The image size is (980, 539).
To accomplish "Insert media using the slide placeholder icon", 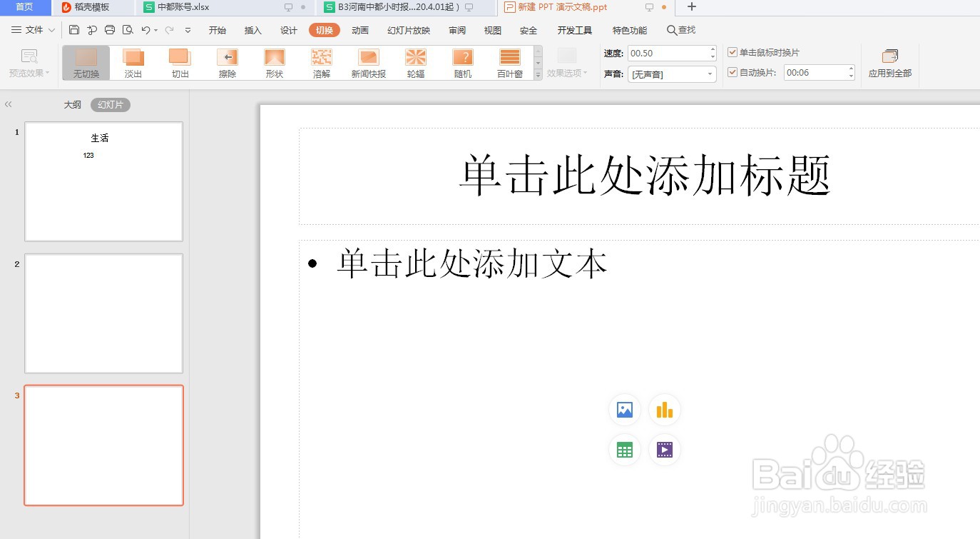I will 664,450.
